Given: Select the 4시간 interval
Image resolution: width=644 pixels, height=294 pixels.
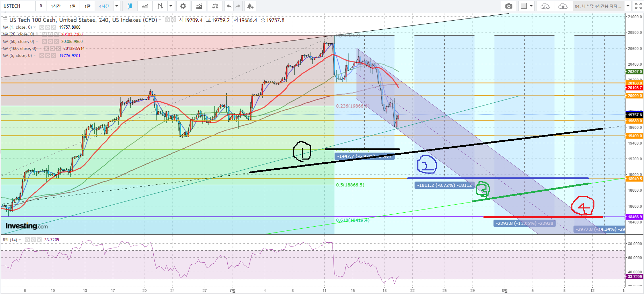Looking at the screenshot, I should click(104, 6).
